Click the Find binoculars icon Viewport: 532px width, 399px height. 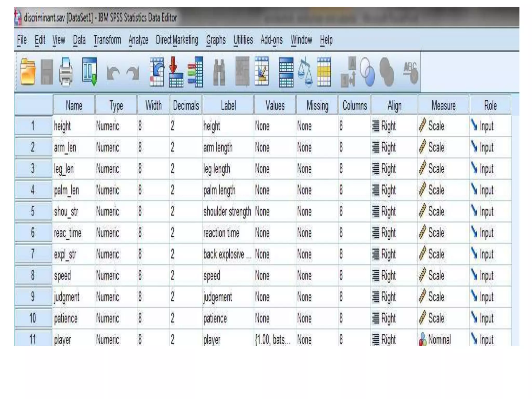[219, 72]
